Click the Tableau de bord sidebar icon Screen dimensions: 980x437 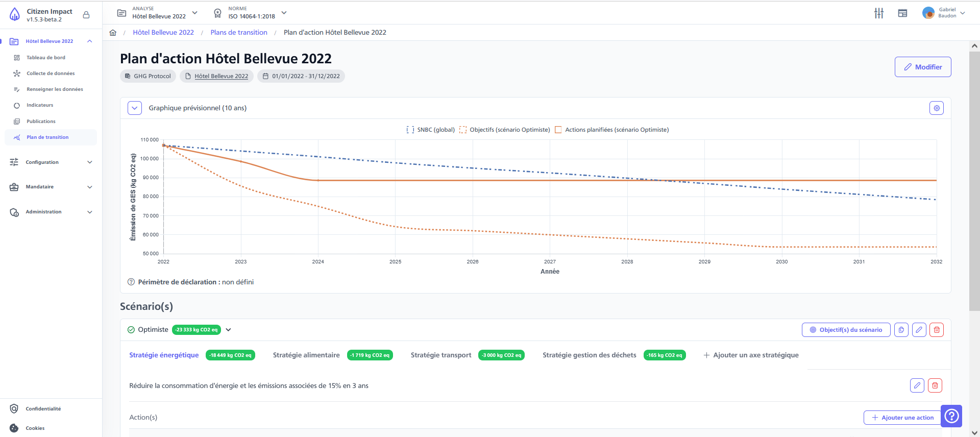(17, 58)
